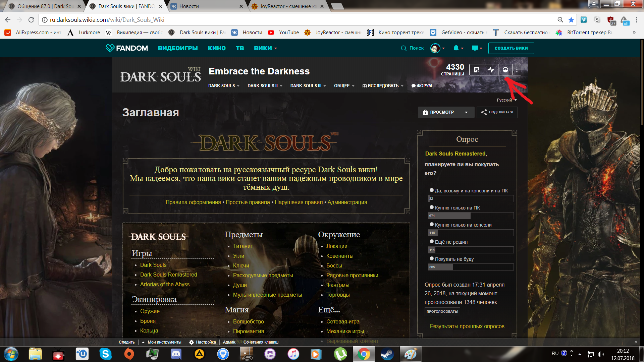Click the 671 votes poll result bar
Image resolution: width=644 pixels, height=362 pixels.
[471, 216]
